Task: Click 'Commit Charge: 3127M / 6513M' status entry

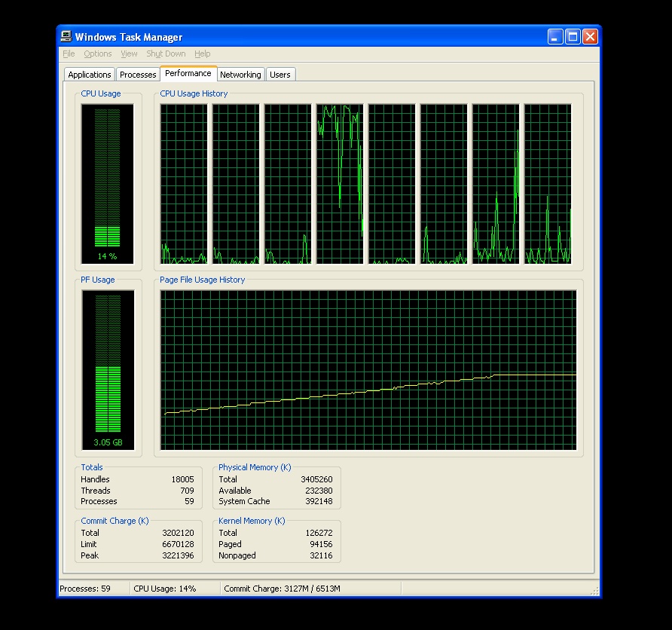Action: click(x=282, y=589)
